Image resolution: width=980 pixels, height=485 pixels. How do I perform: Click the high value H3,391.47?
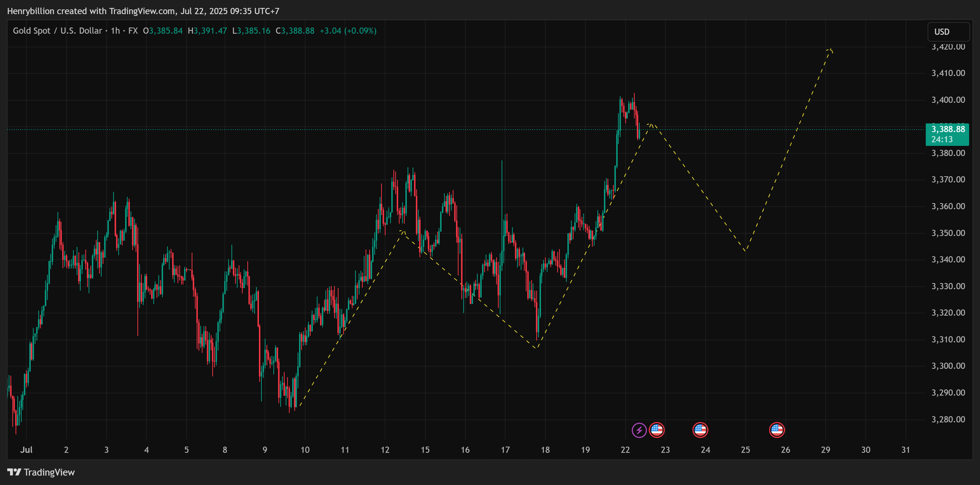(207, 31)
